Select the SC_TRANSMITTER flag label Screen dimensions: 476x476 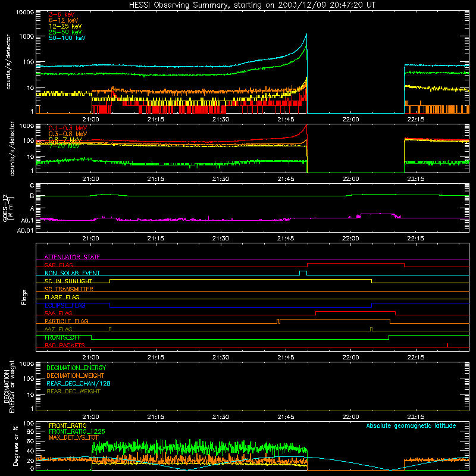point(69,289)
